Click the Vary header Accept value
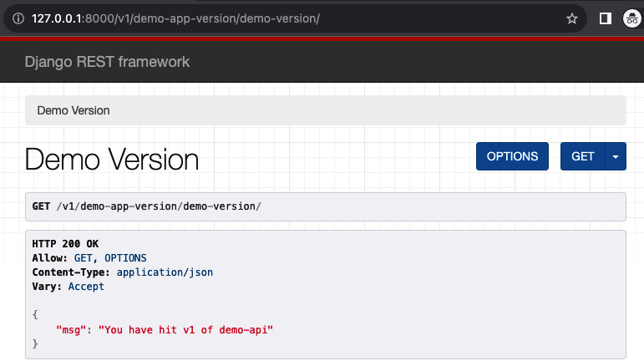Viewport: 644px width, 361px height. [86, 287]
